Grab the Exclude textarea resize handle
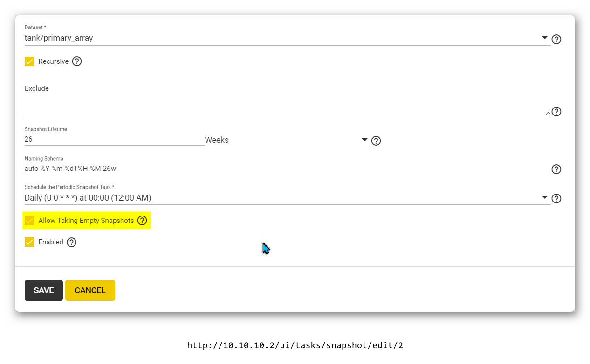The height and width of the screenshot is (364, 590). (547, 113)
